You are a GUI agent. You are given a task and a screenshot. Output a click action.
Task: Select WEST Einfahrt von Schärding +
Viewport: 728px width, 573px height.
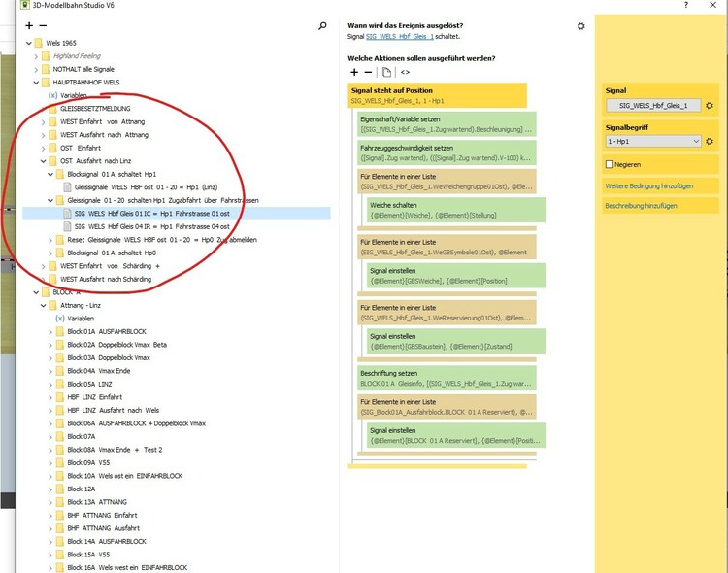tap(110, 266)
